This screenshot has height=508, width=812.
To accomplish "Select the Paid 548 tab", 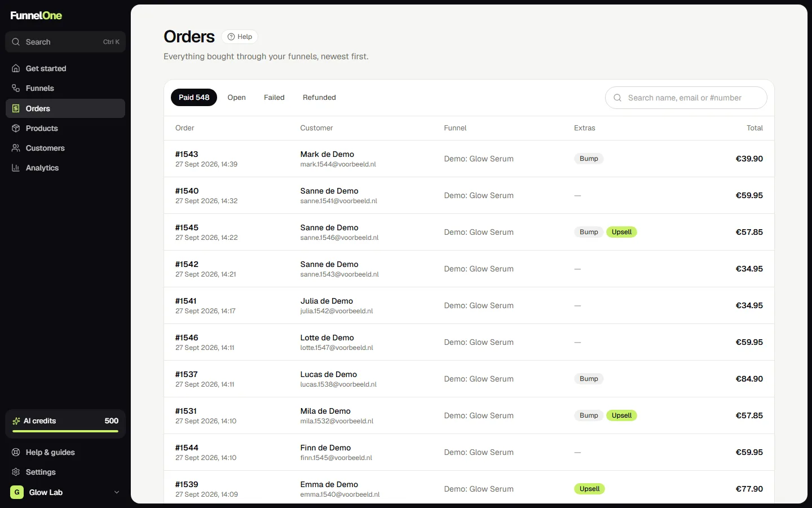I will (x=194, y=97).
